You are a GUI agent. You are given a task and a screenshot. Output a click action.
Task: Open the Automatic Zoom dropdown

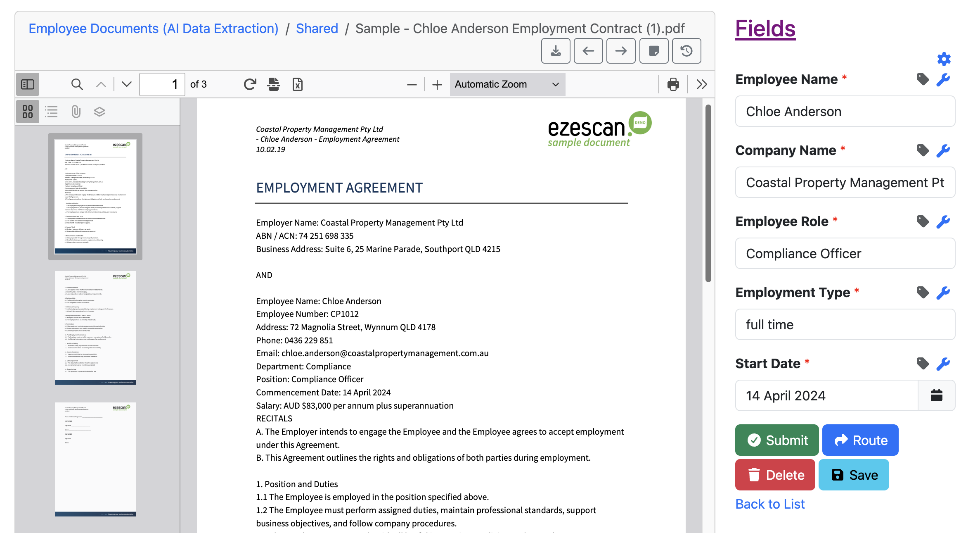(x=507, y=84)
